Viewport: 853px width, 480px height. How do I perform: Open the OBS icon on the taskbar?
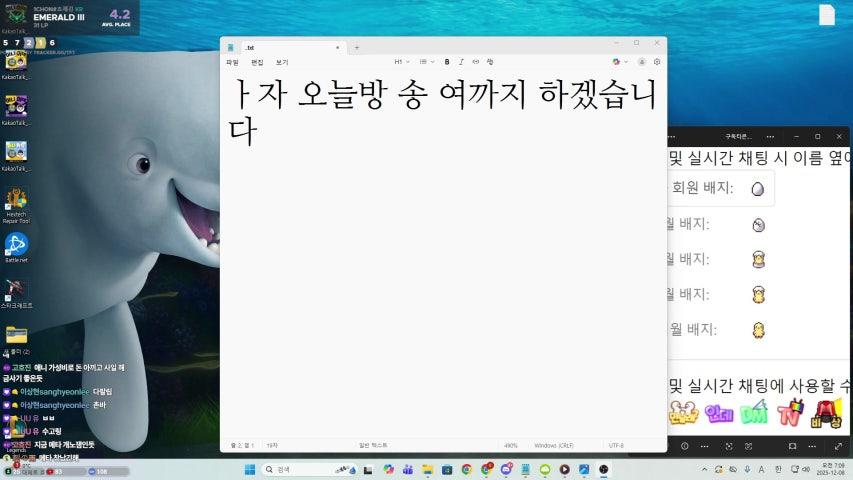point(604,469)
